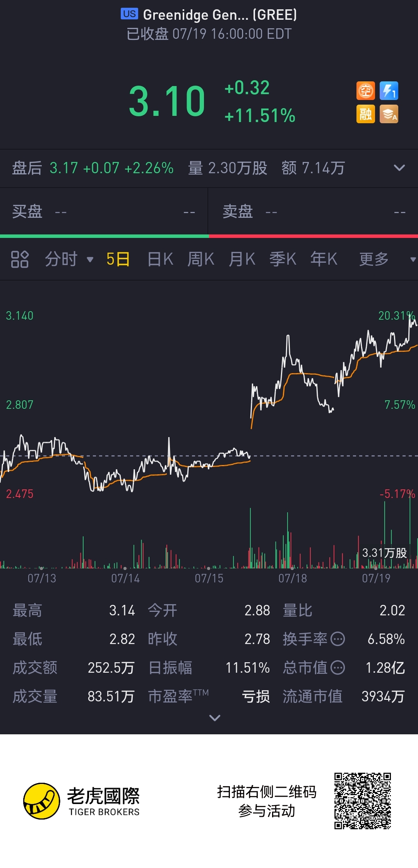Tap the after-hours price 3.17

click(64, 168)
